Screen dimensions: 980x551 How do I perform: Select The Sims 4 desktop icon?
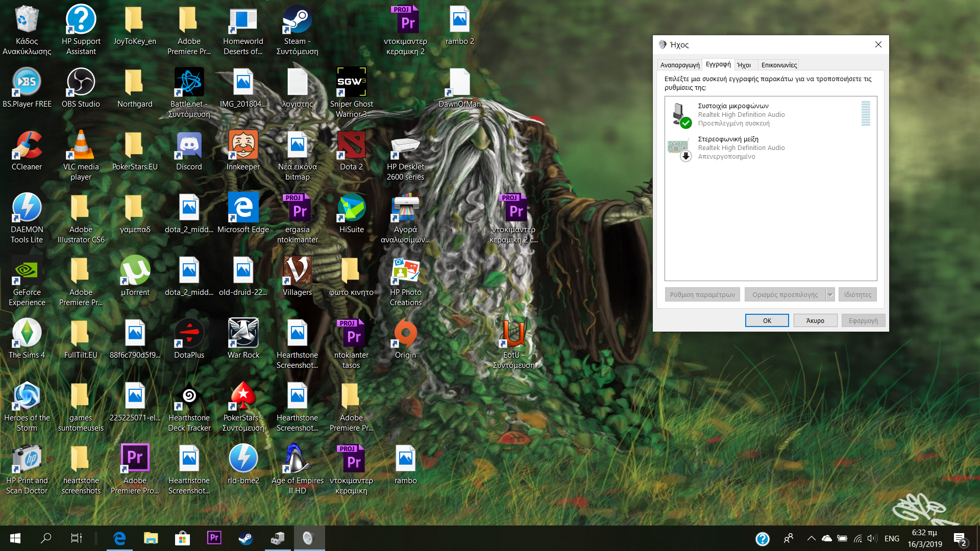pos(27,339)
